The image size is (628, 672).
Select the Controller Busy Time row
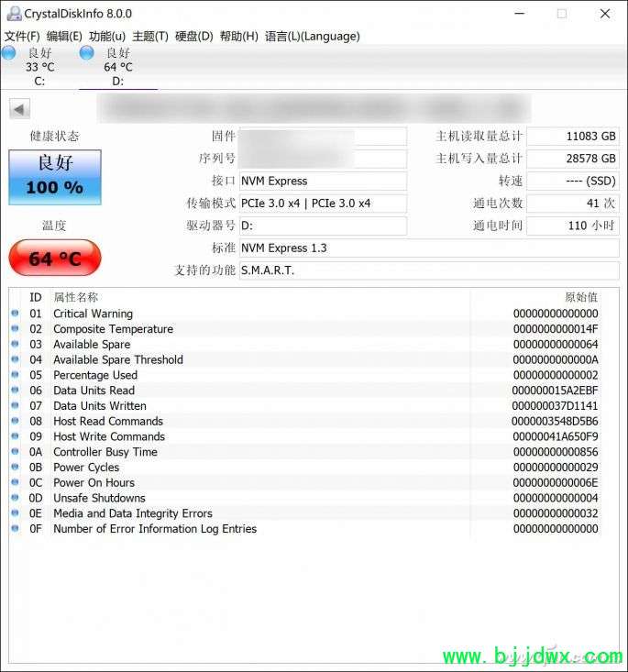coord(304,452)
